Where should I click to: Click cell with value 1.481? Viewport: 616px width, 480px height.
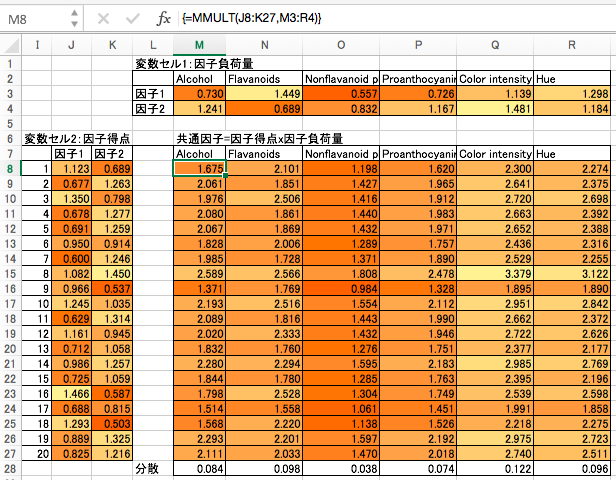tap(495, 109)
